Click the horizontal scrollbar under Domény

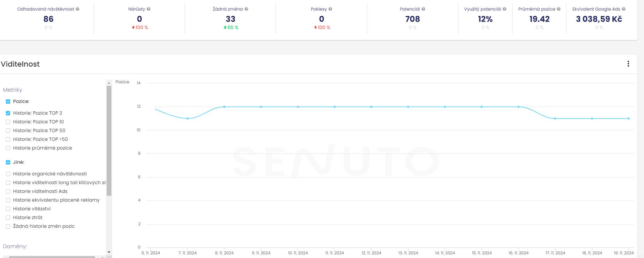[x=52, y=257]
